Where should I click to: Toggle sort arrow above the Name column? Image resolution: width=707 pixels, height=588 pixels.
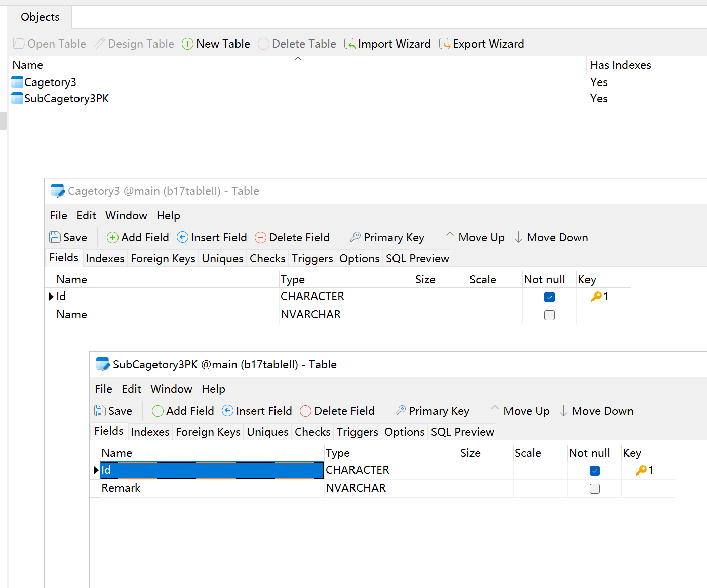click(298, 59)
